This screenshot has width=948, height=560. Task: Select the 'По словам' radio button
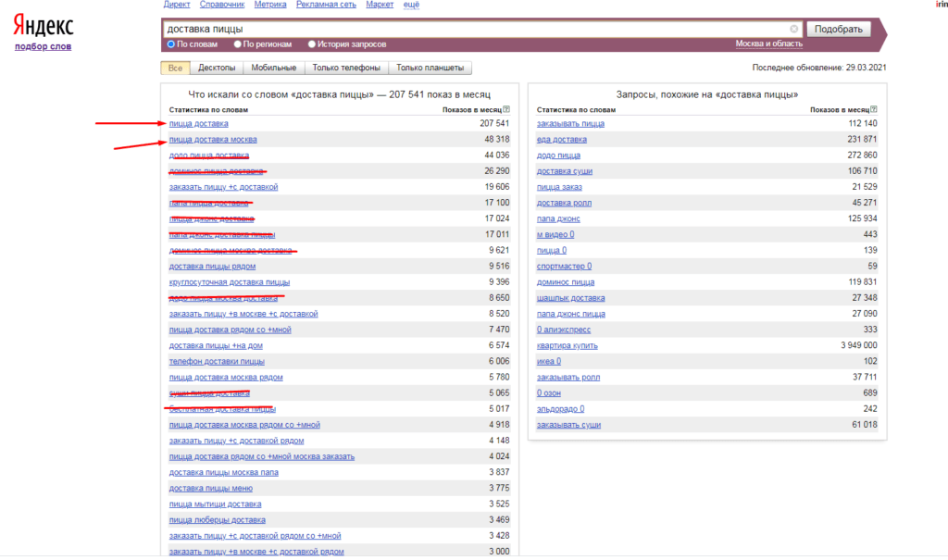click(171, 44)
